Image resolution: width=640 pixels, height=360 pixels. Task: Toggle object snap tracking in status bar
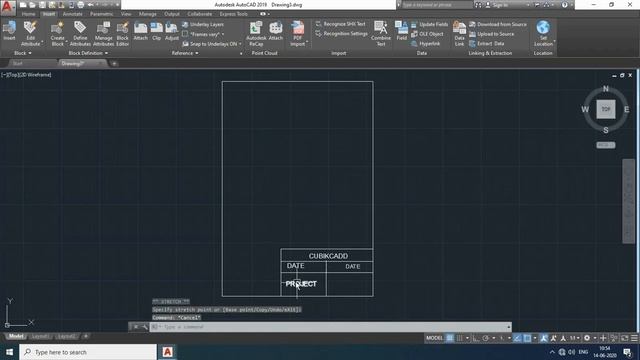click(517, 338)
